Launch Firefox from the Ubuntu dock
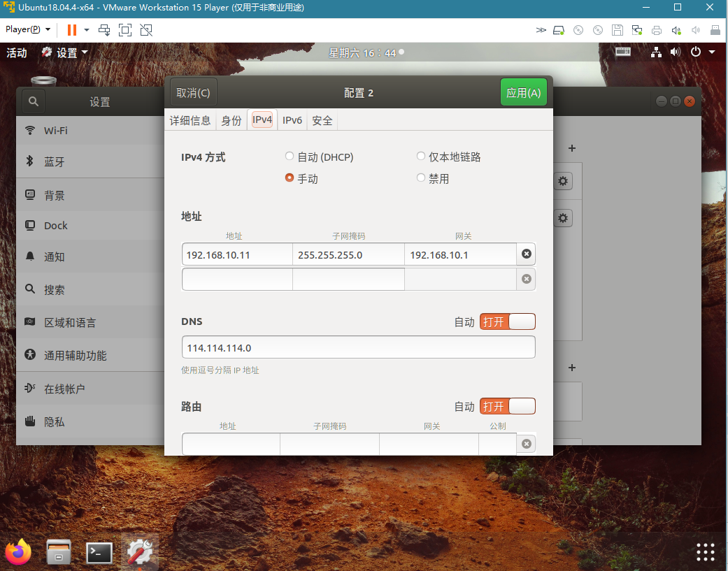The image size is (728, 571). point(19,552)
